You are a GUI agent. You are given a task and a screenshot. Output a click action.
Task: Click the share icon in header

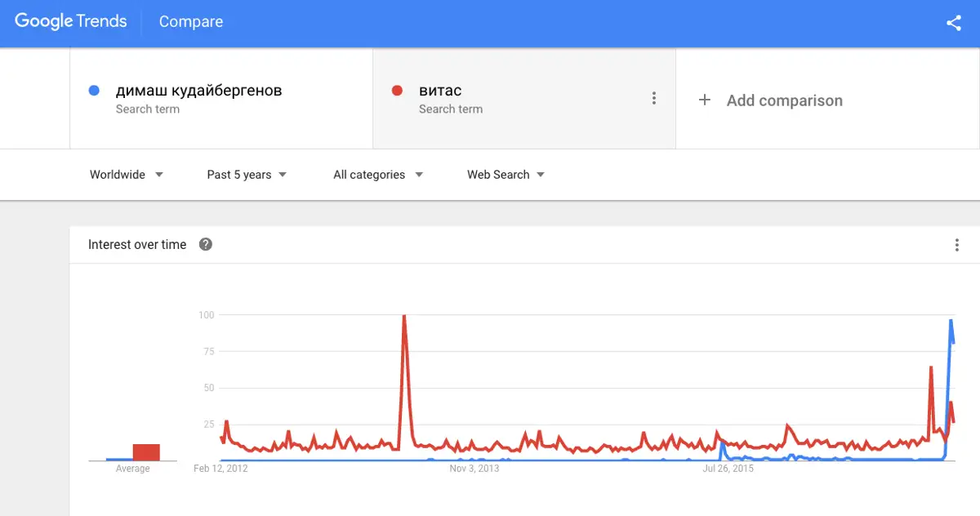pos(954,23)
